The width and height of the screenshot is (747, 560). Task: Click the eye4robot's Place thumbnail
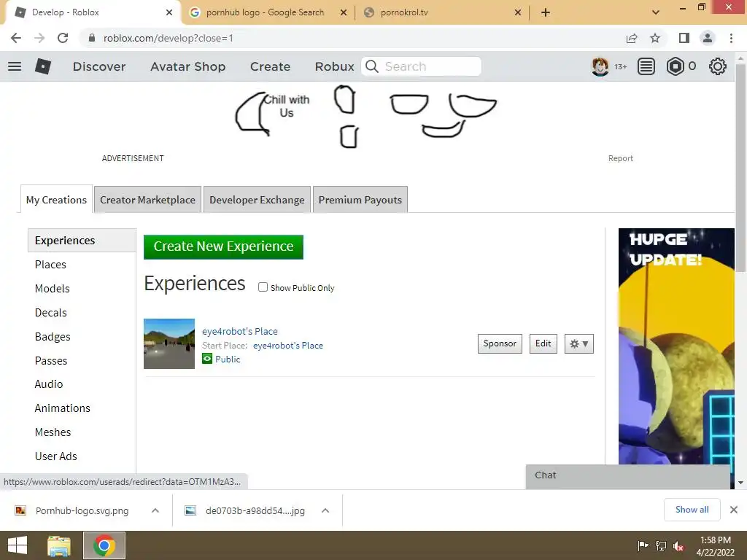pos(169,344)
